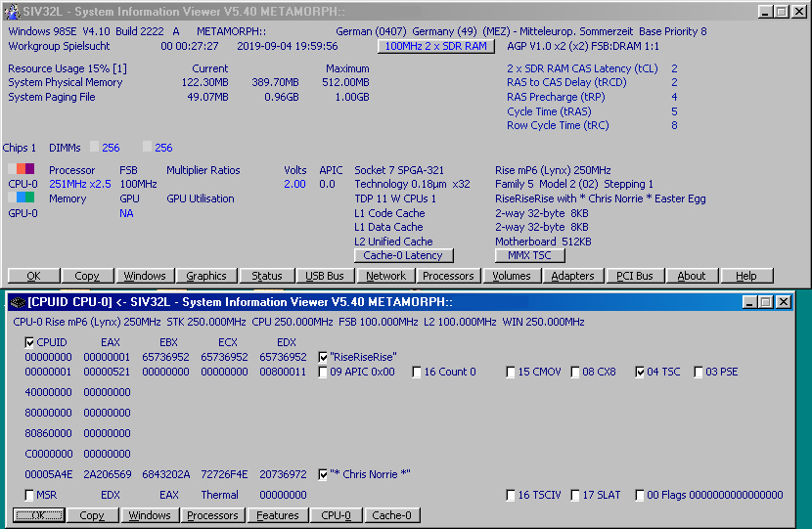Open the Network menu button

point(385,276)
